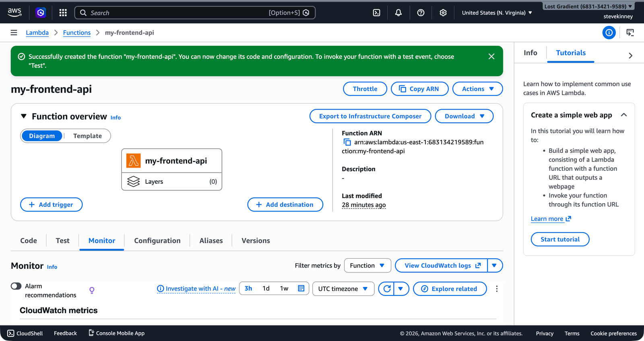Collapse the Function overview section
The image size is (644, 341).
[x=24, y=116]
